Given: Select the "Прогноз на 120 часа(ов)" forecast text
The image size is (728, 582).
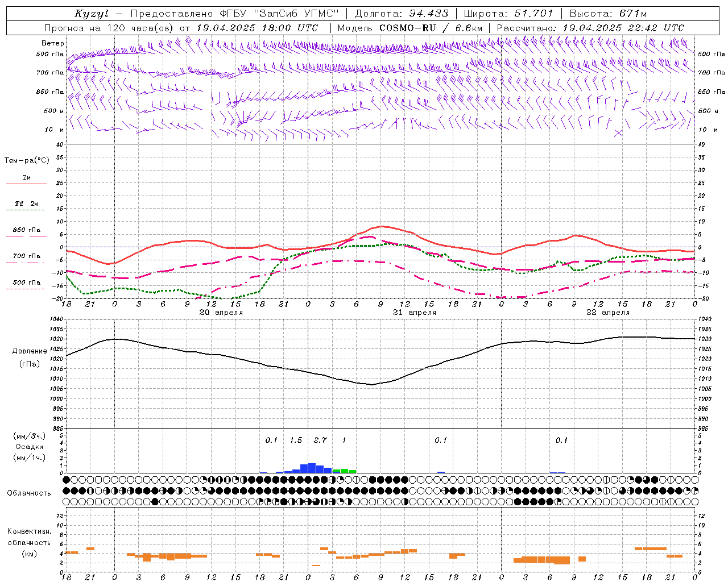Looking at the screenshot, I should tap(109, 28).
